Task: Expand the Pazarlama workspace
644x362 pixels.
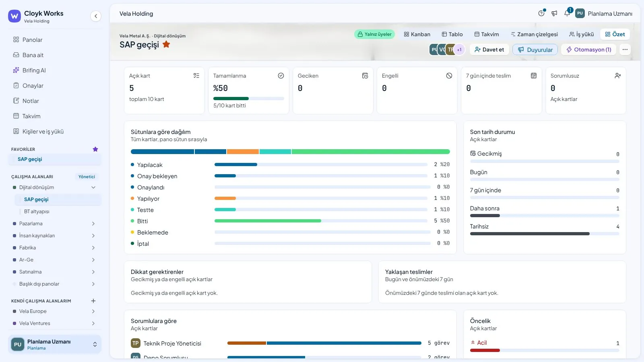Action: point(93,224)
